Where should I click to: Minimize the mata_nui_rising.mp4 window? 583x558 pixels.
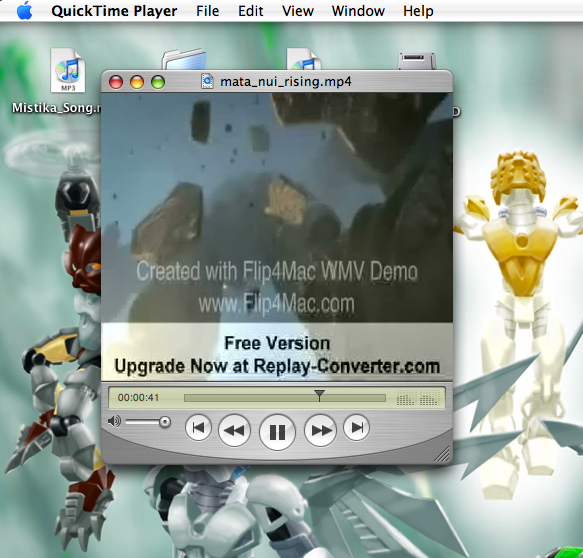coord(137,82)
